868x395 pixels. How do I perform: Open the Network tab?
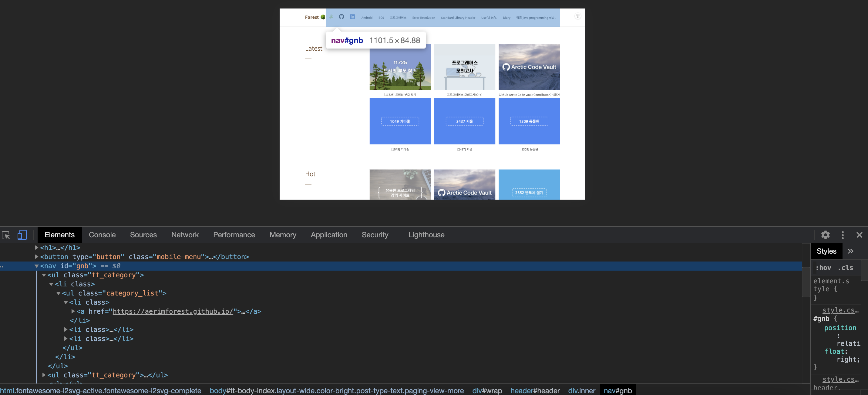coord(185,235)
